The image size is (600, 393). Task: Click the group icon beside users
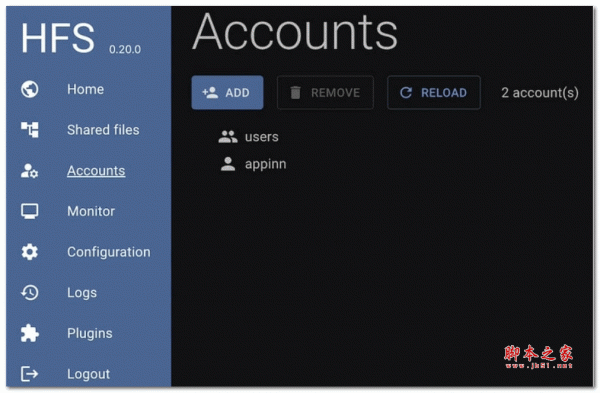coord(228,137)
